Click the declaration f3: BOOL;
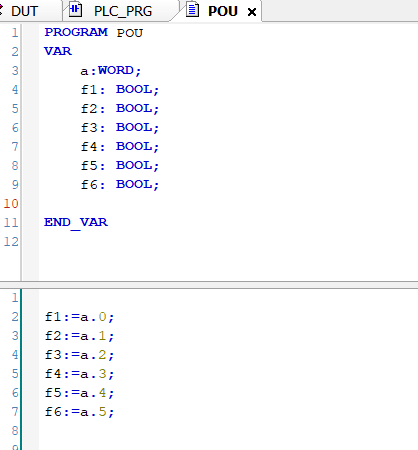Image resolution: width=418 pixels, height=450 pixels. [120, 127]
